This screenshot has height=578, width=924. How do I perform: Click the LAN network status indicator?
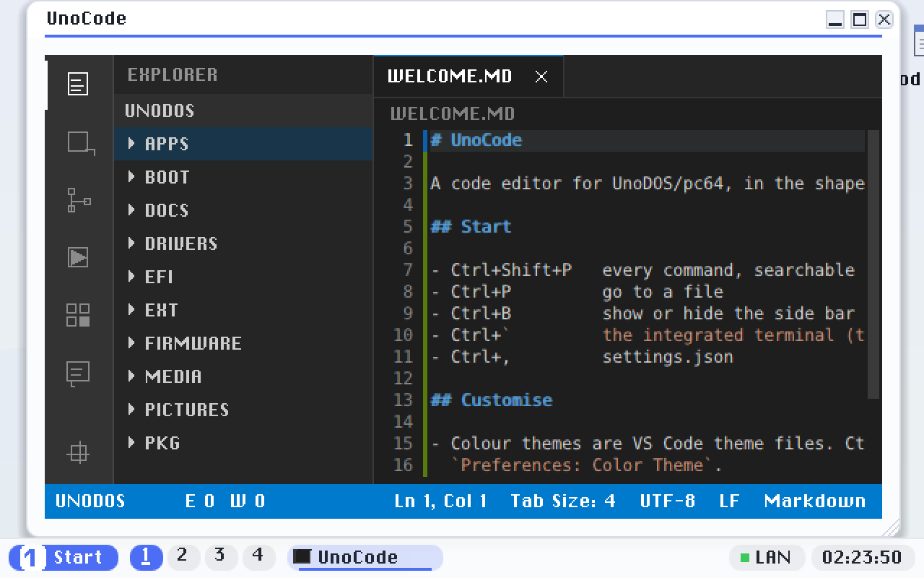[767, 558]
